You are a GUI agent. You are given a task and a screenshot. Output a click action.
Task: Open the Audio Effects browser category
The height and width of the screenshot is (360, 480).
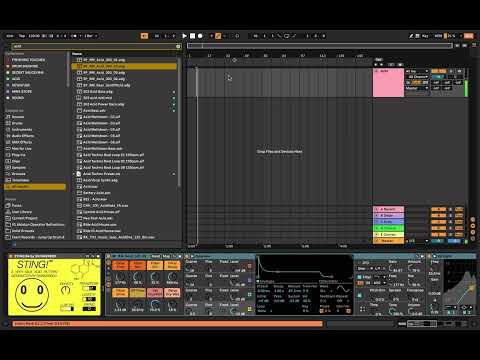(x=23, y=136)
